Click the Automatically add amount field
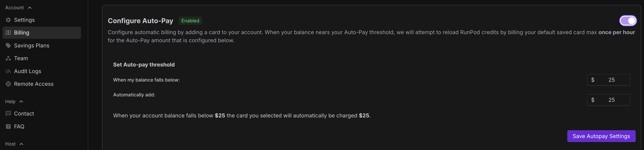The width and height of the screenshot is (644, 150). point(608,100)
